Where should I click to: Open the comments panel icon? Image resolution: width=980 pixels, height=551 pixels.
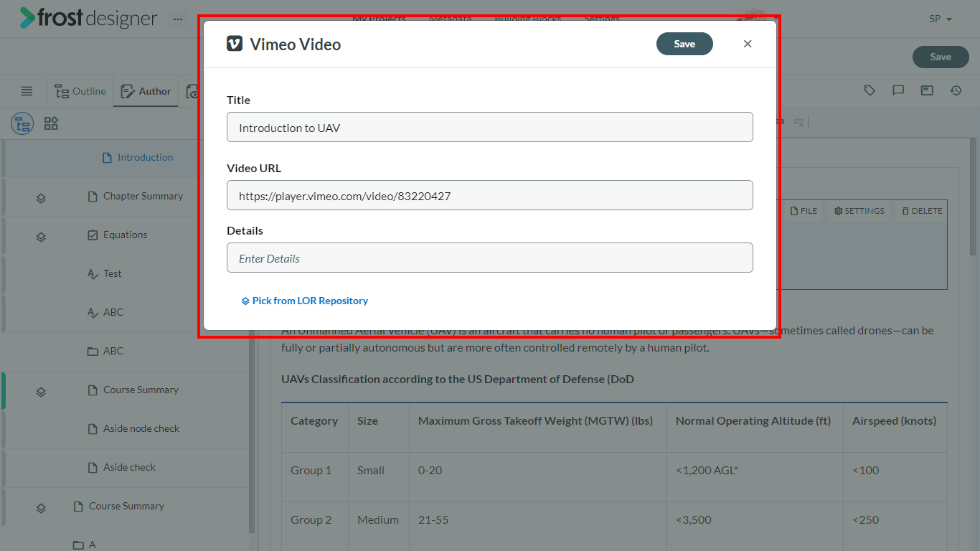tap(898, 90)
